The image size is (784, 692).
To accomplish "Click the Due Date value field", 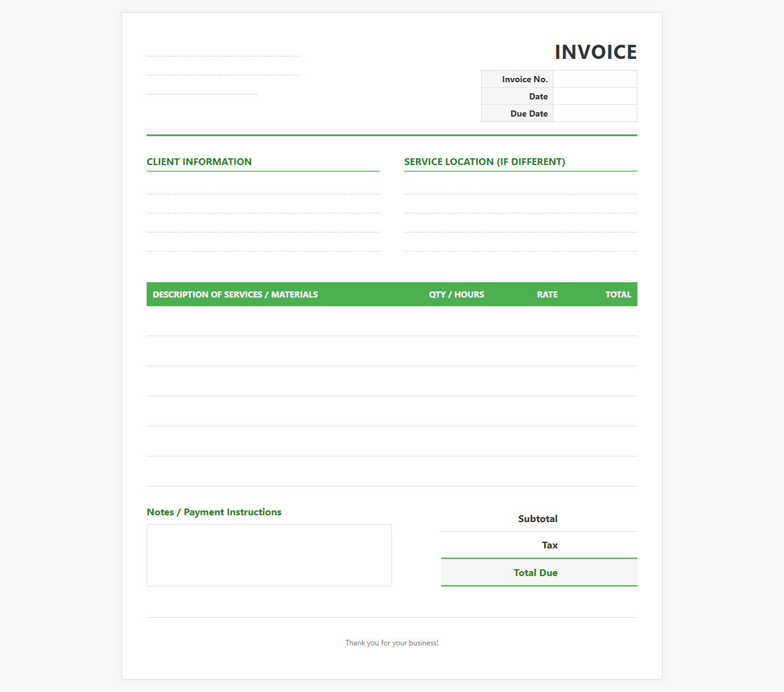I will (595, 113).
